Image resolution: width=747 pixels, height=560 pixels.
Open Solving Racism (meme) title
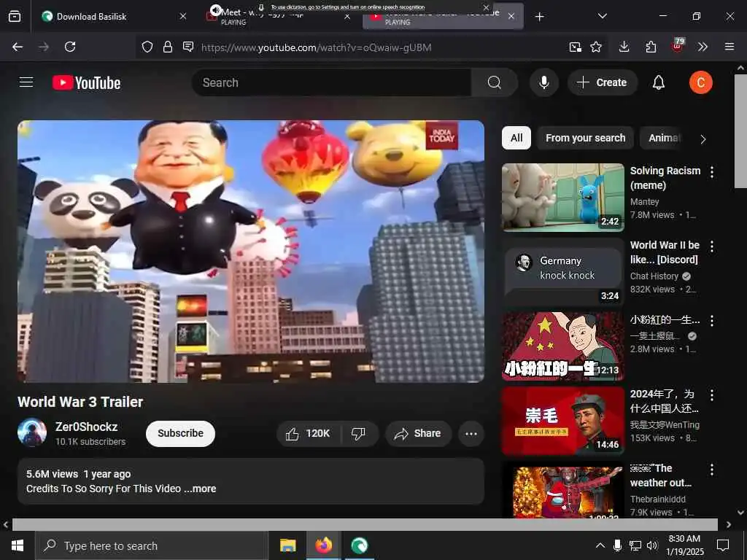point(665,178)
